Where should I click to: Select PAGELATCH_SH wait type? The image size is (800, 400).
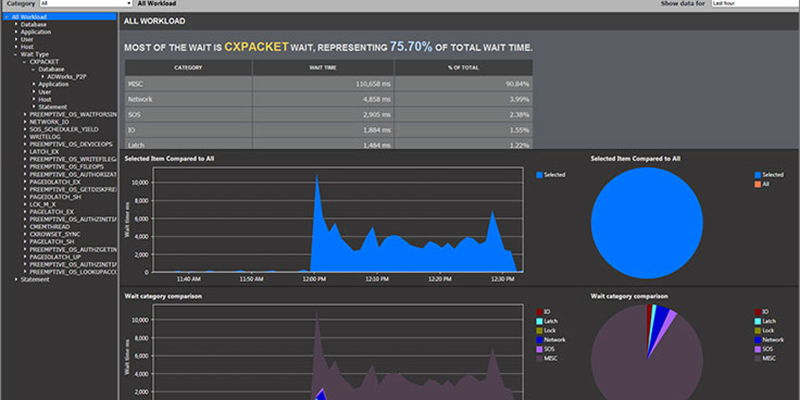pyautogui.click(x=52, y=242)
